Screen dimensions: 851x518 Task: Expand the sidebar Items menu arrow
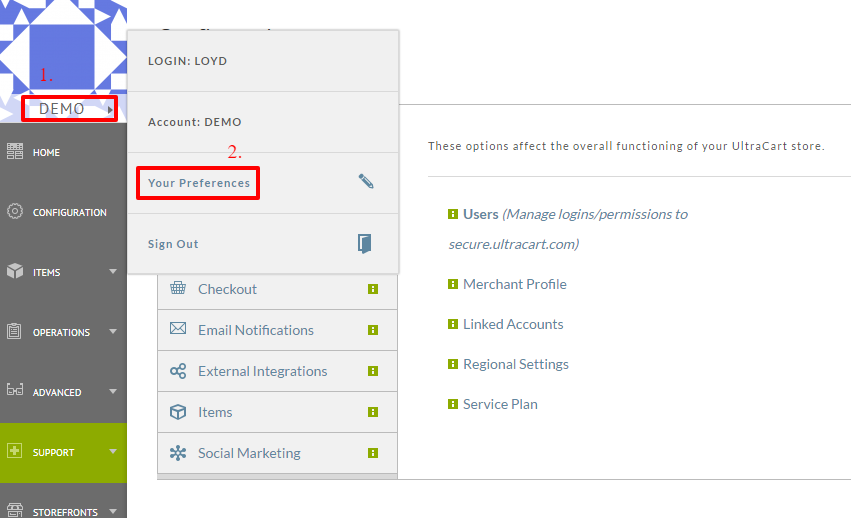[113, 271]
